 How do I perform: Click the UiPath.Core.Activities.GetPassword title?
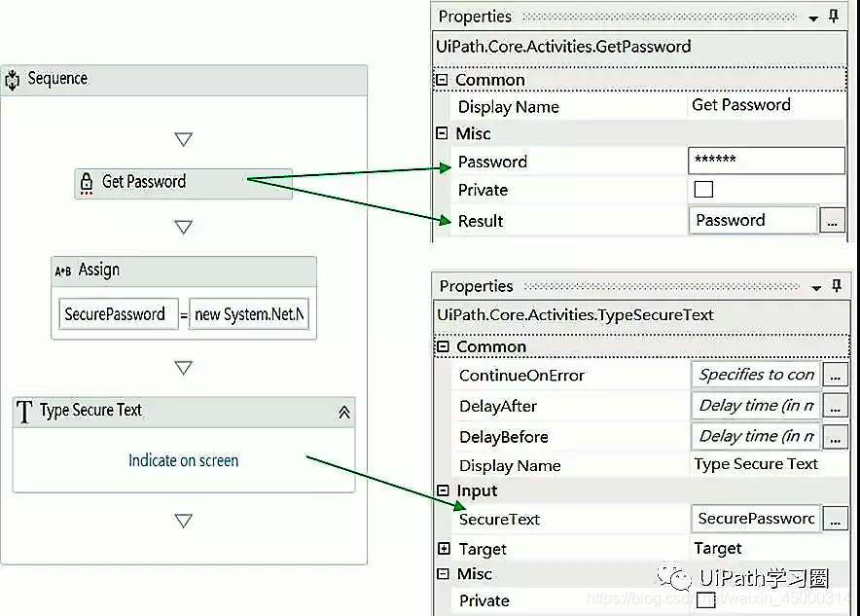coord(563,47)
